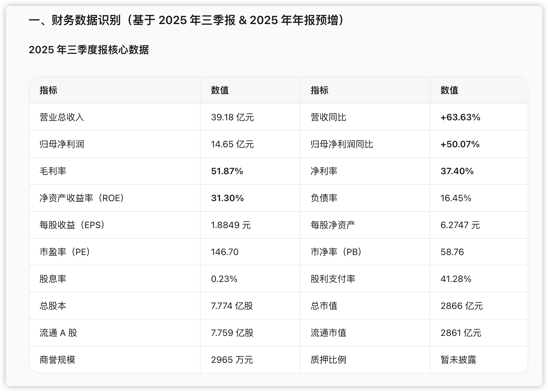
Task: Select the +50.07% value
Action: coord(460,144)
